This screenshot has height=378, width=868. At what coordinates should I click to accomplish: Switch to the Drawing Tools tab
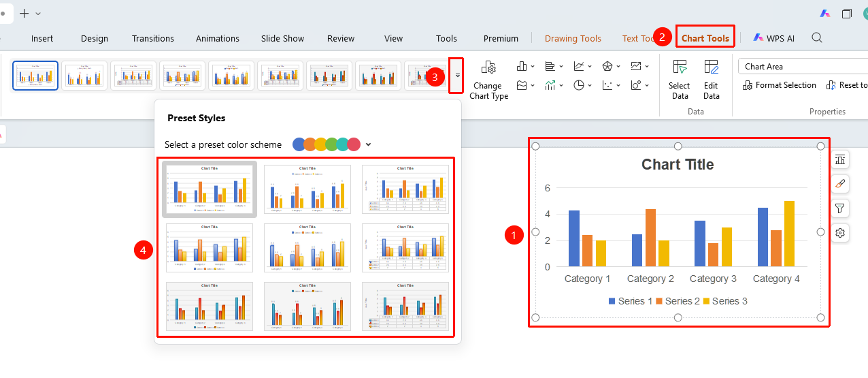[x=573, y=38]
